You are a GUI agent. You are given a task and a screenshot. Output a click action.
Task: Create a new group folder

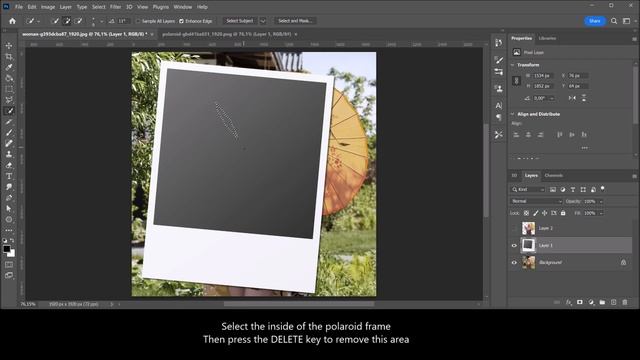coord(602,302)
